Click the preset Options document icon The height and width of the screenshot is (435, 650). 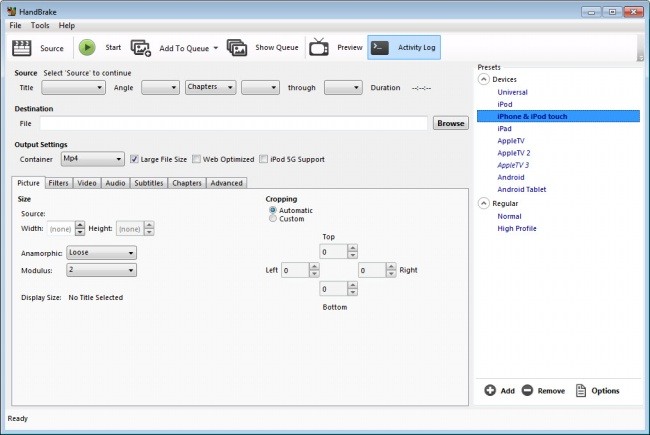[581, 390]
